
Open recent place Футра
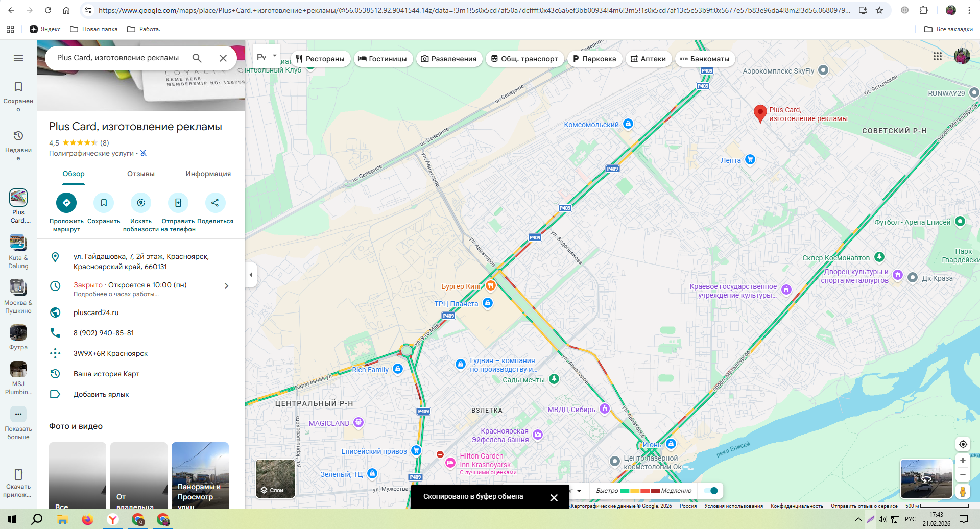point(18,338)
